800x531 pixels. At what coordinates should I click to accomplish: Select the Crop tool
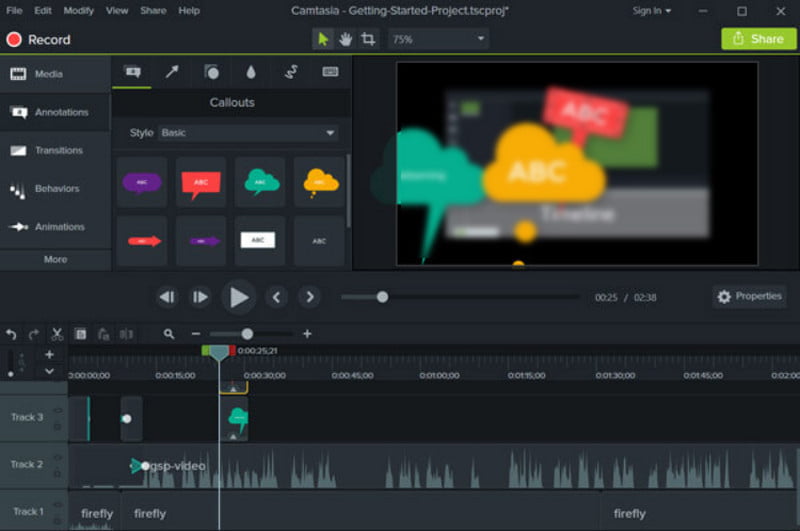point(368,39)
